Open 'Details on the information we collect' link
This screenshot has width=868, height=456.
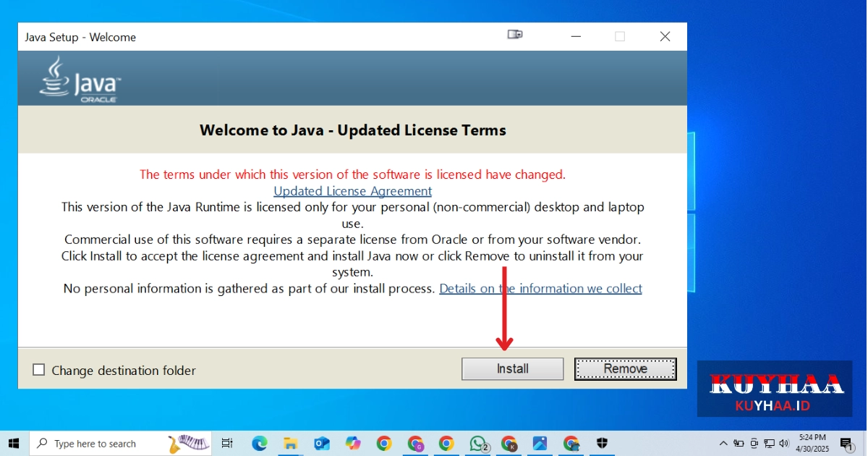coord(540,288)
